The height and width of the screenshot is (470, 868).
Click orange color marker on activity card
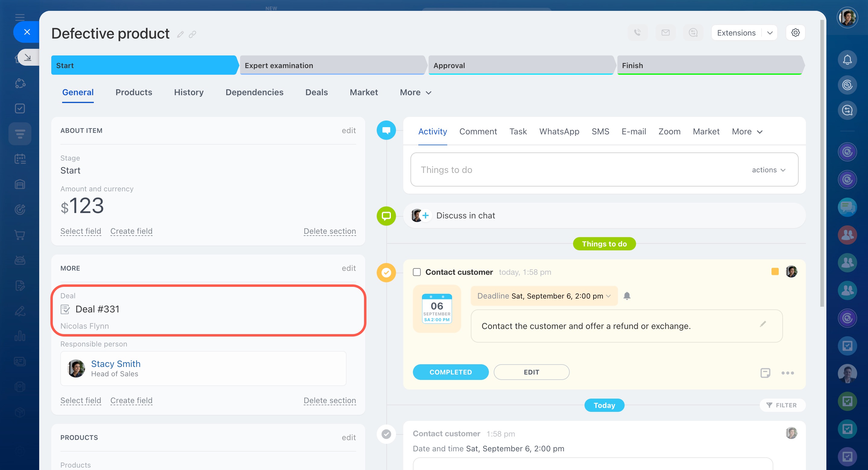click(775, 272)
